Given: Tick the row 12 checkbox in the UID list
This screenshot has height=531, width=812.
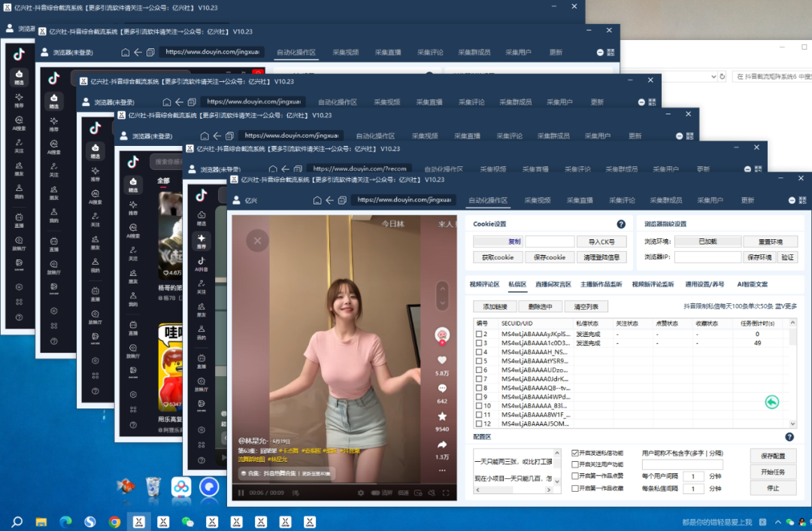Looking at the screenshot, I should pyautogui.click(x=479, y=423).
